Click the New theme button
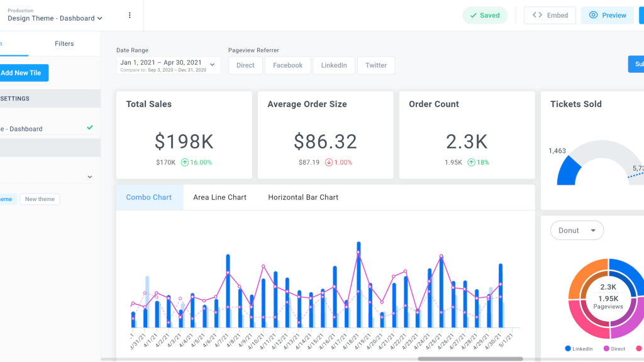 tap(40, 199)
